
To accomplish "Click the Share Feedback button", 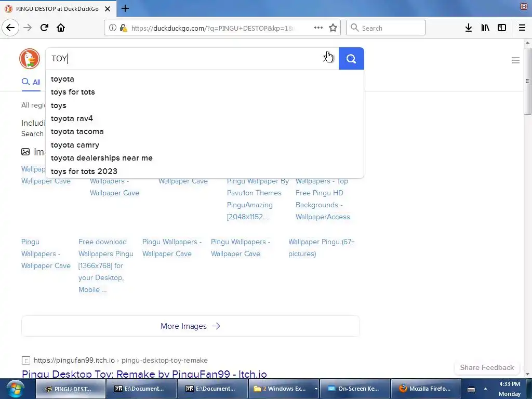I will (487, 367).
